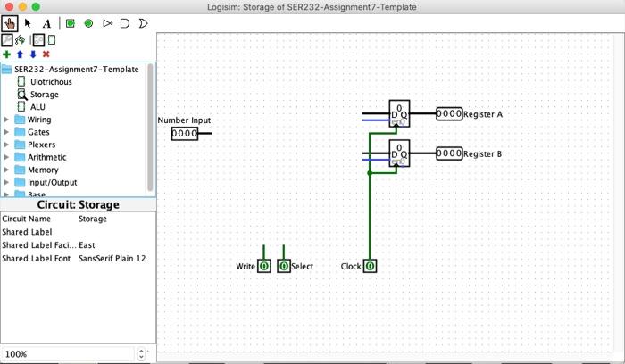Maximize the Logisim window

(36, 7)
